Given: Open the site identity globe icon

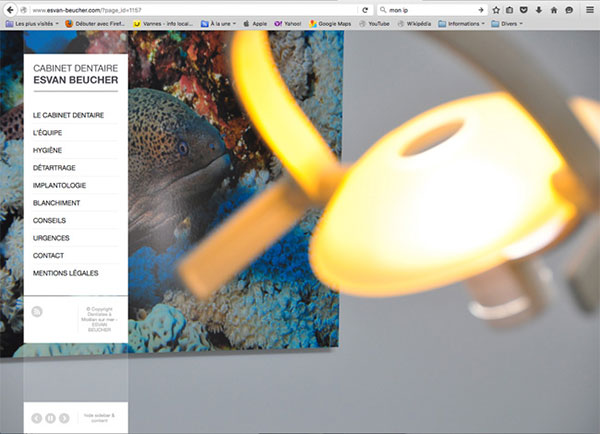Looking at the screenshot, I should (x=24, y=10).
